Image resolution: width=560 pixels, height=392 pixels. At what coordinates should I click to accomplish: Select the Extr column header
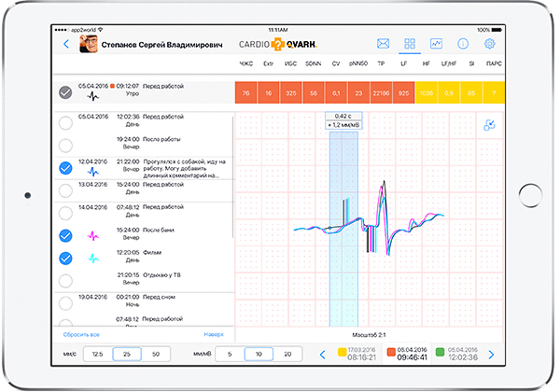(x=268, y=63)
